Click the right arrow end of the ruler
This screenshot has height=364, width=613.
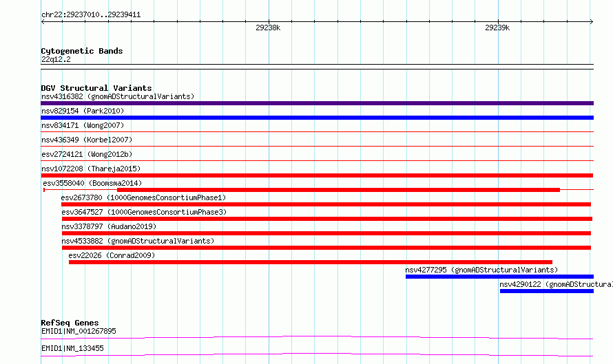click(x=592, y=21)
